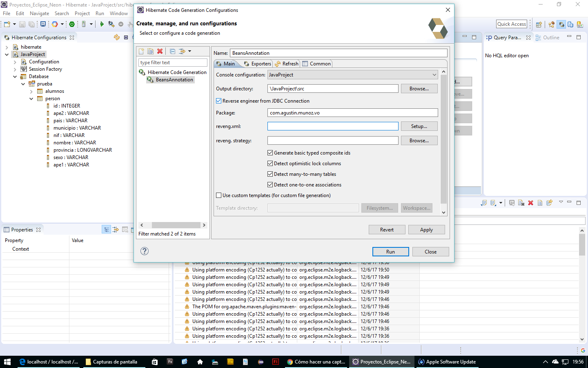
Task: Click red X delete icon in log view
Action: click(x=530, y=203)
